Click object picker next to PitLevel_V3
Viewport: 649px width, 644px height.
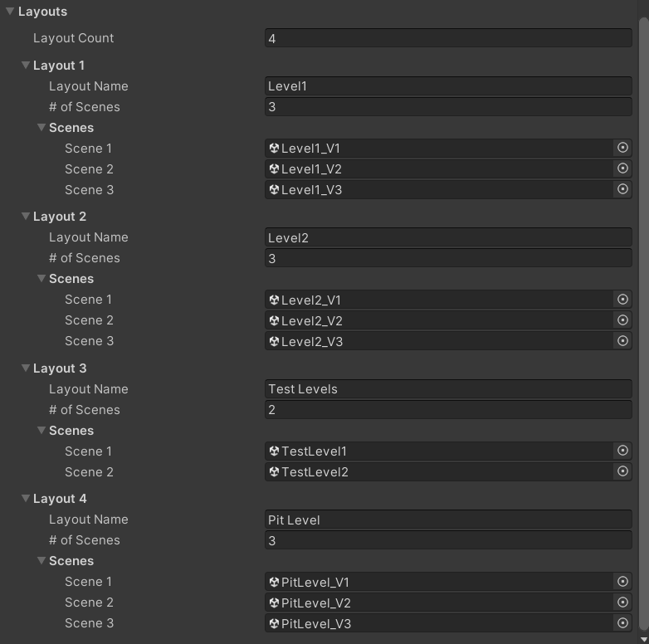coord(622,623)
